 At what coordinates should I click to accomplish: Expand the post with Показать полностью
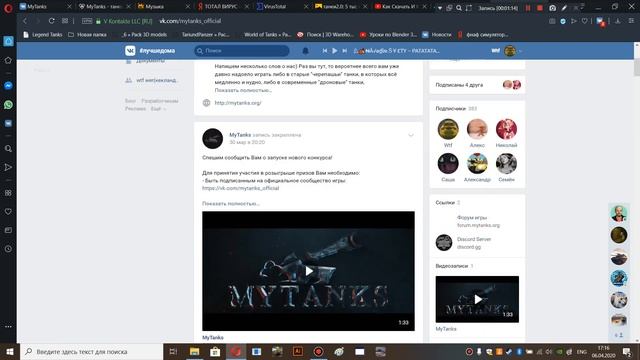tap(231, 203)
